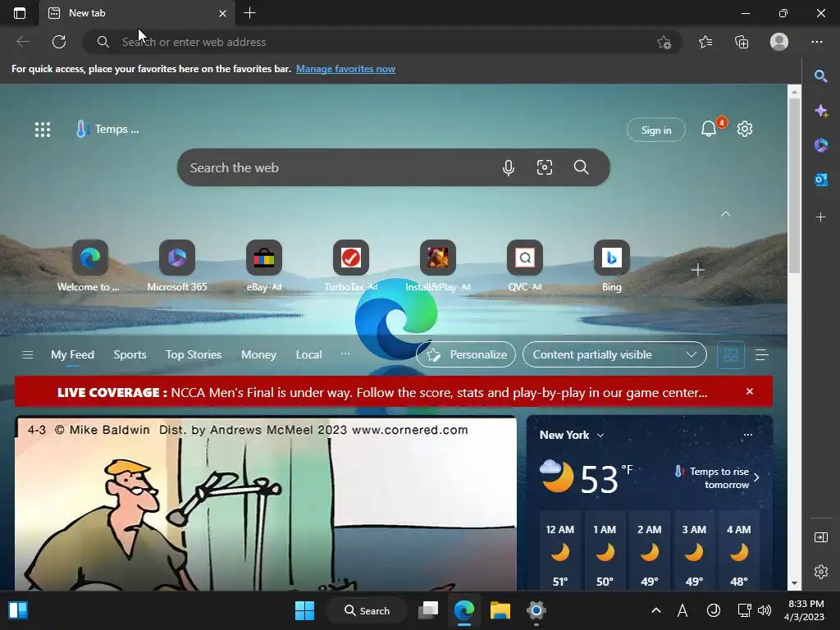Select the My Feed tab
Screen dimensions: 840x630
(72, 354)
